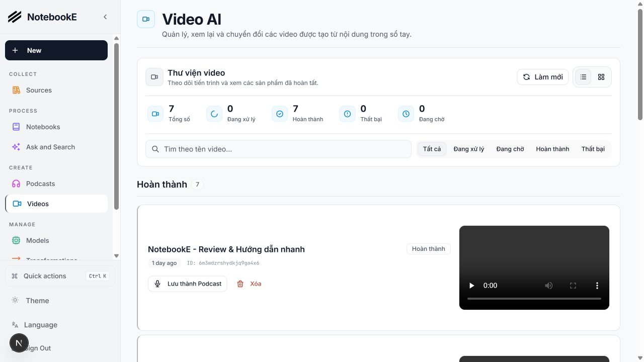Viewport: 644px width, 362px height.
Task: Filter videos by Hoàn thành
Action: pos(552,149)
